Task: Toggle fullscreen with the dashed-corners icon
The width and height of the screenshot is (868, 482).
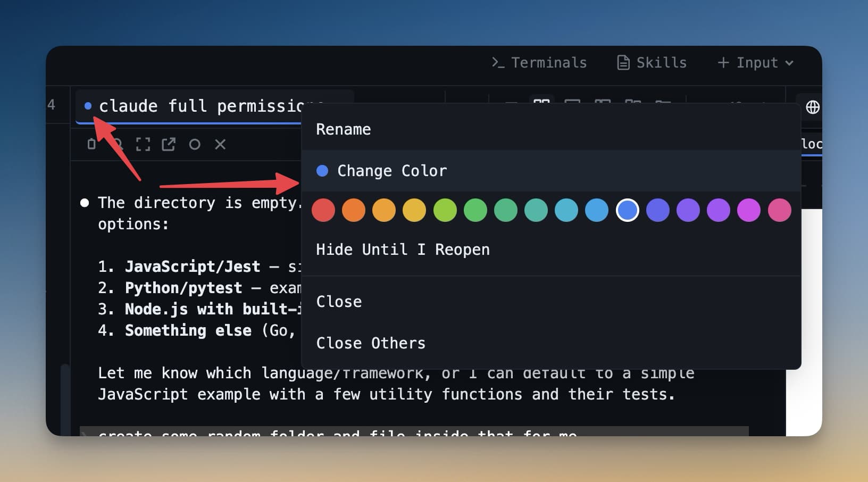Action: pyautogui.click(x=143, y=144)
